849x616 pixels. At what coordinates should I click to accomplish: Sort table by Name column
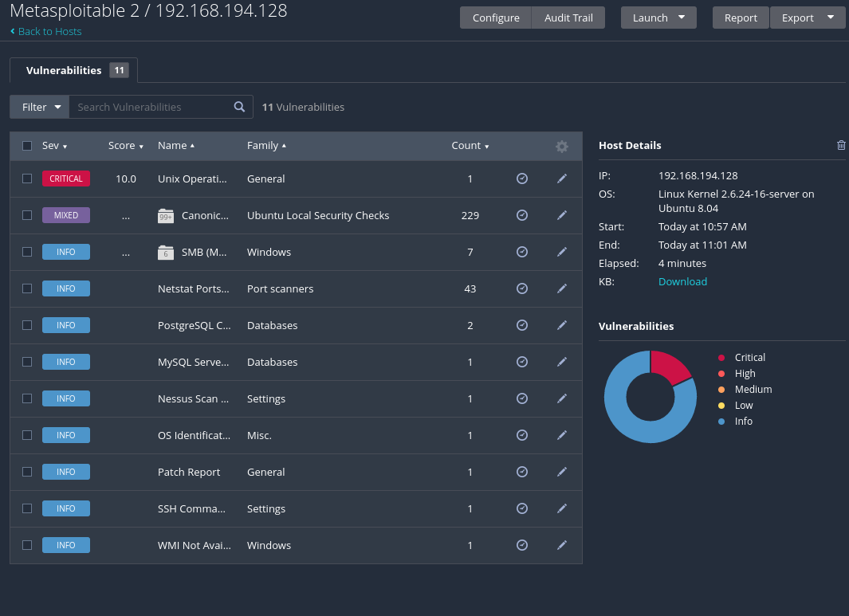(176, 146)
